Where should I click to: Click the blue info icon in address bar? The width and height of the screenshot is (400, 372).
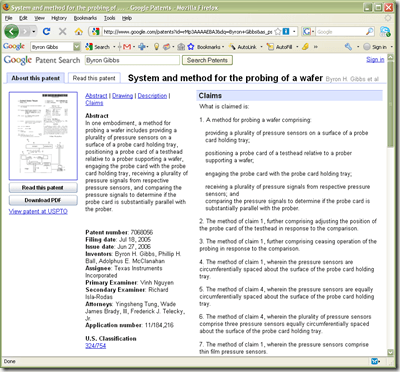(x=286, y=31)
